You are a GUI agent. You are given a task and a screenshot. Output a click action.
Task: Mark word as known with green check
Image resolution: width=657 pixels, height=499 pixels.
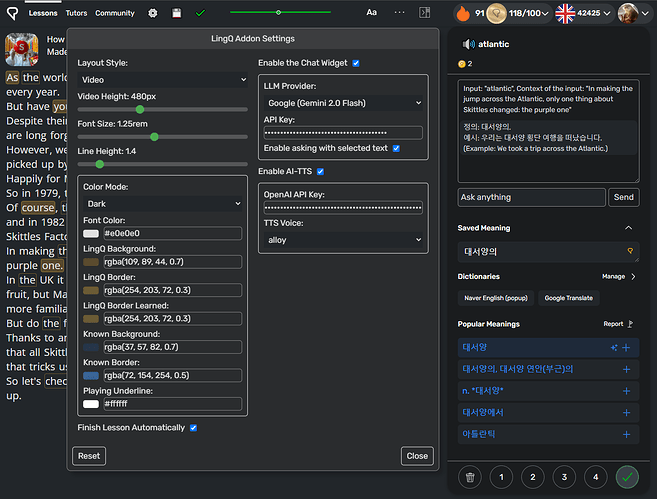pyautogui.click(x=627, y=477)
